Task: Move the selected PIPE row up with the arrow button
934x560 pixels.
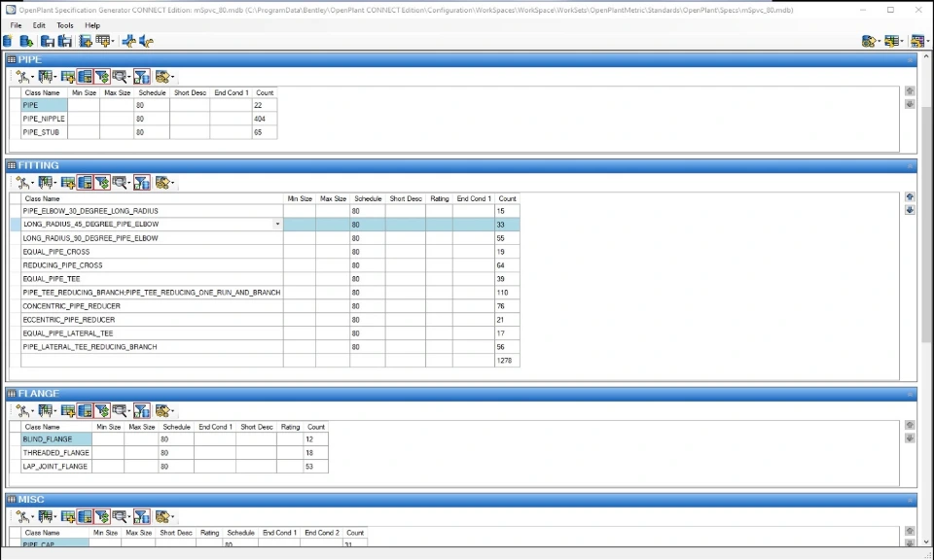Action: click(x=910, y=89)
